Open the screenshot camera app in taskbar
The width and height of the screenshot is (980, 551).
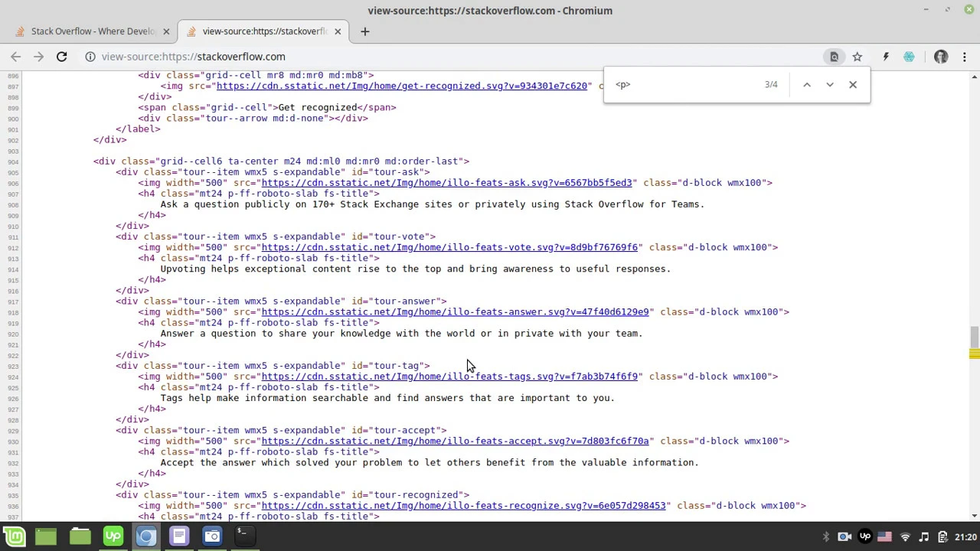pos(212,536)
